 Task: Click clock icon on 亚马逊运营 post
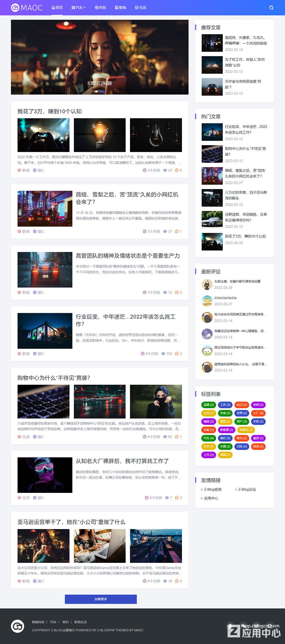(145, 581)
